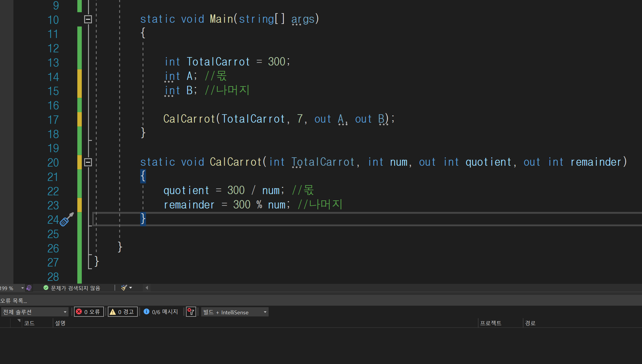
Task: Click the 오류 목록 panel title
Action: 13,301
